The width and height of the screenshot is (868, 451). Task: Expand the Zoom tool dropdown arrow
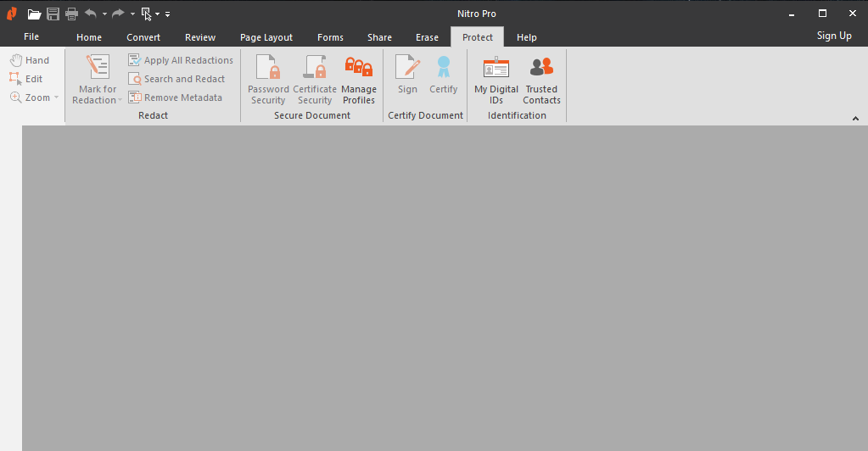coord(57,97)
